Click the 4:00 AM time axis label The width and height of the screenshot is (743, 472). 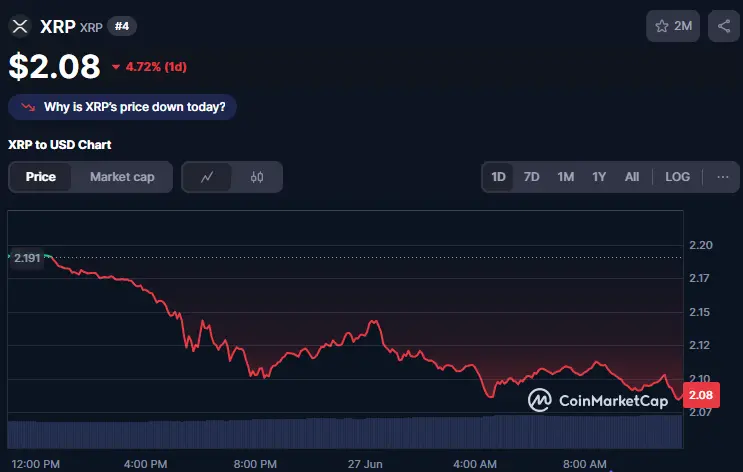tap(475, 464)
